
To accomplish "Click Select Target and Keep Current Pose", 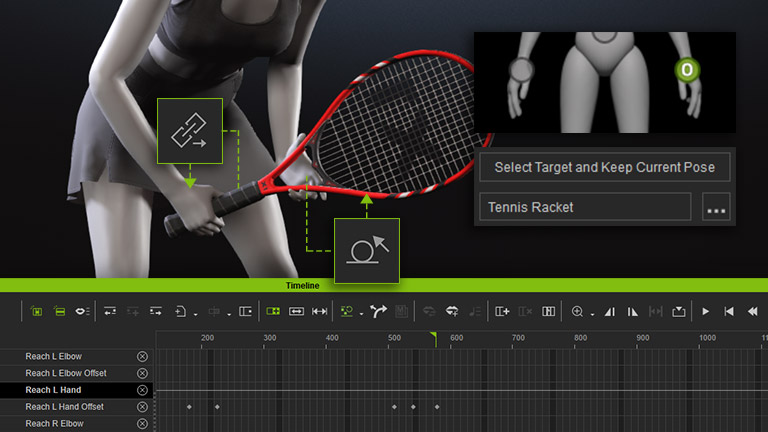I will (604, 167).
